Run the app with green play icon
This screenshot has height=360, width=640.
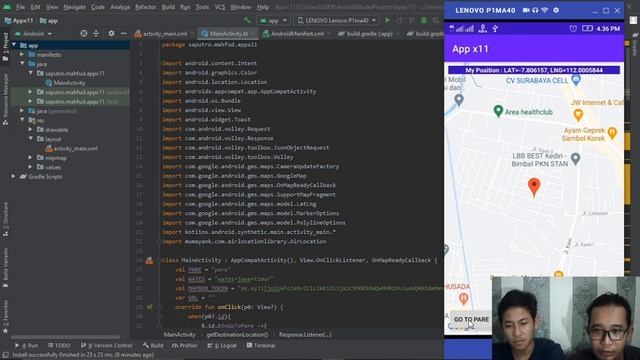pos(387,20)
